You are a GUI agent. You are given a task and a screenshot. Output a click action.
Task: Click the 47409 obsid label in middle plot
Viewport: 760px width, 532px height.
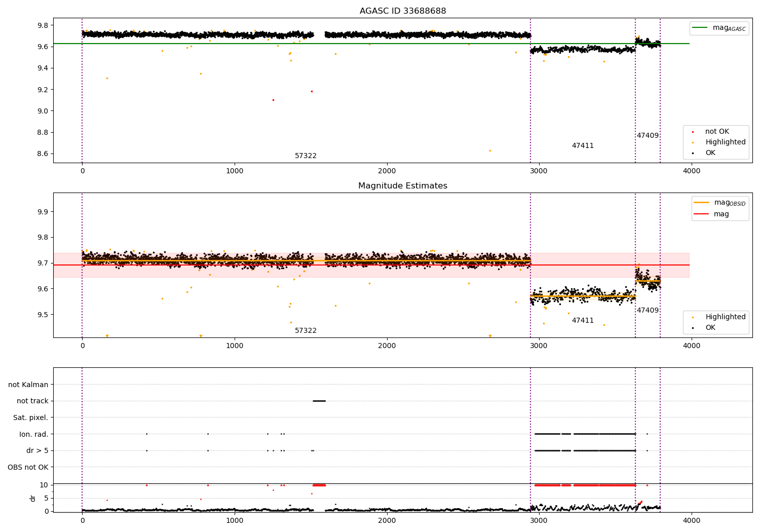[x=648, y=311]
